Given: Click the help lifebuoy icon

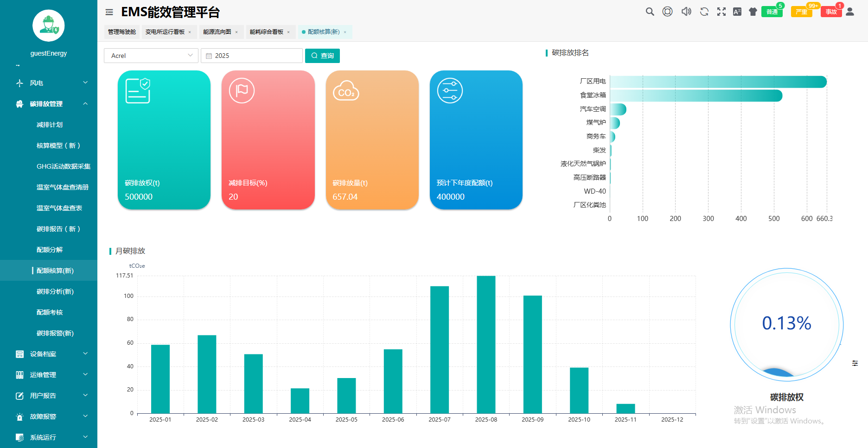Looking at the screenshot, I should point(667,12).
